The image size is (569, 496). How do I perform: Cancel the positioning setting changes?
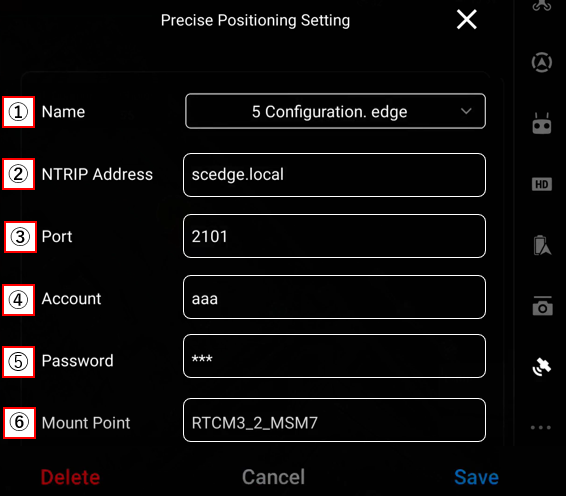coord(274,477)
